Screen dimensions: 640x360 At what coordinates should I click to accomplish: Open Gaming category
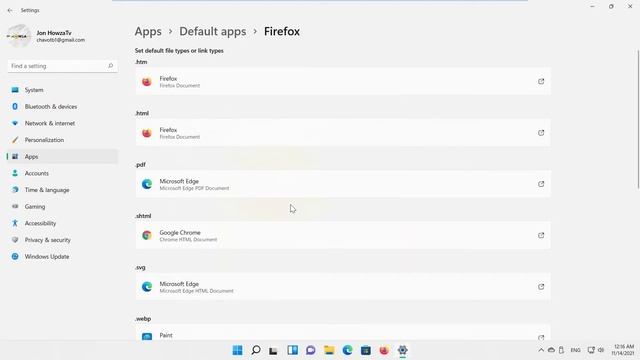(62, 207)
